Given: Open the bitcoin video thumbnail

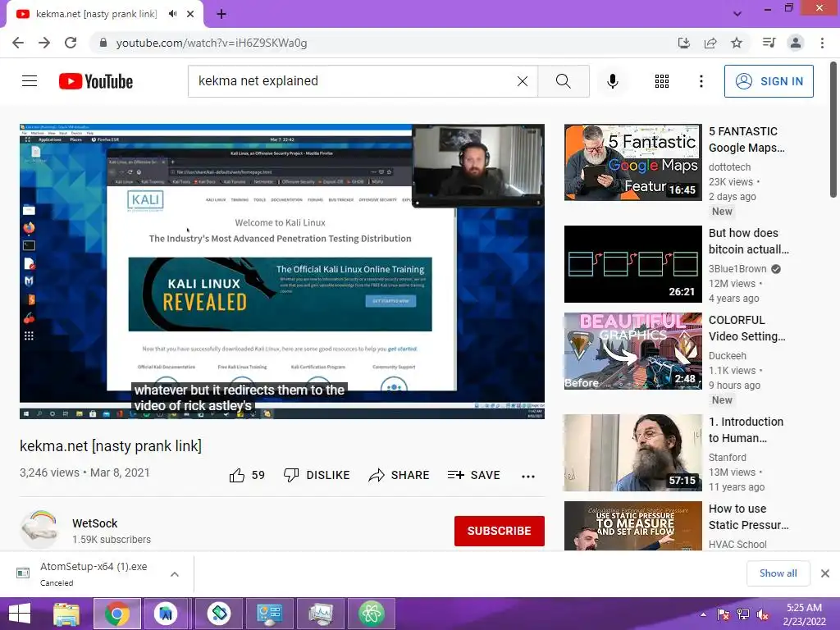Looking at the screenshot, I should tap(632, 264).
